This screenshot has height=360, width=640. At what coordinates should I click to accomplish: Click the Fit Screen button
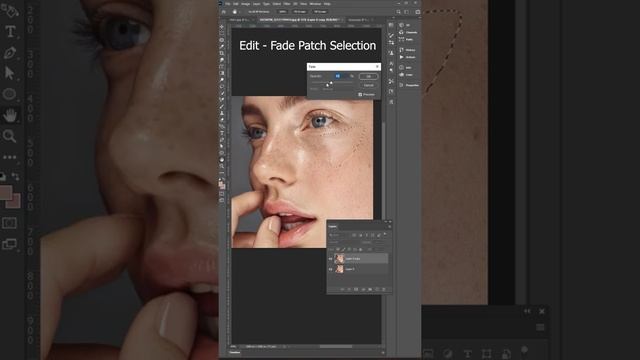click(x=300, y=12)
